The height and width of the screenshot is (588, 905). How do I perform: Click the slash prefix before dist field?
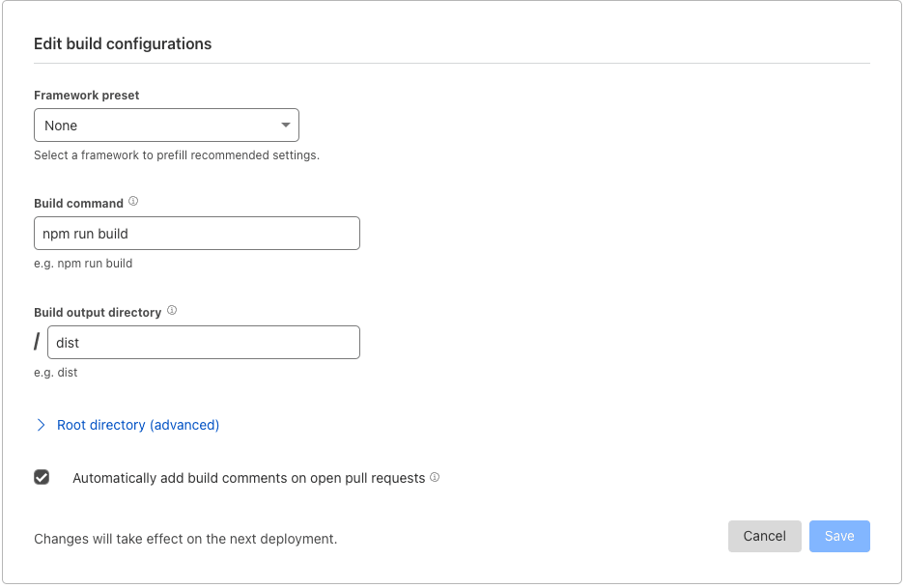[x=38, y=343]
